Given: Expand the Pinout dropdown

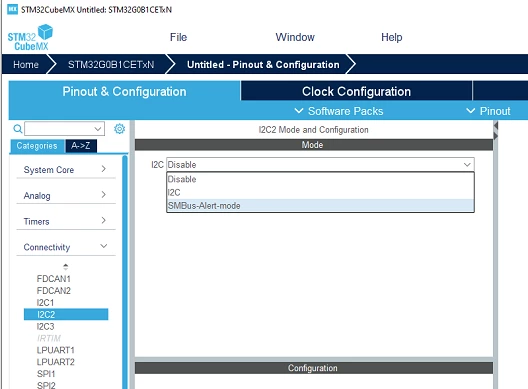Looking at the screenshot, I should point(488,111).
